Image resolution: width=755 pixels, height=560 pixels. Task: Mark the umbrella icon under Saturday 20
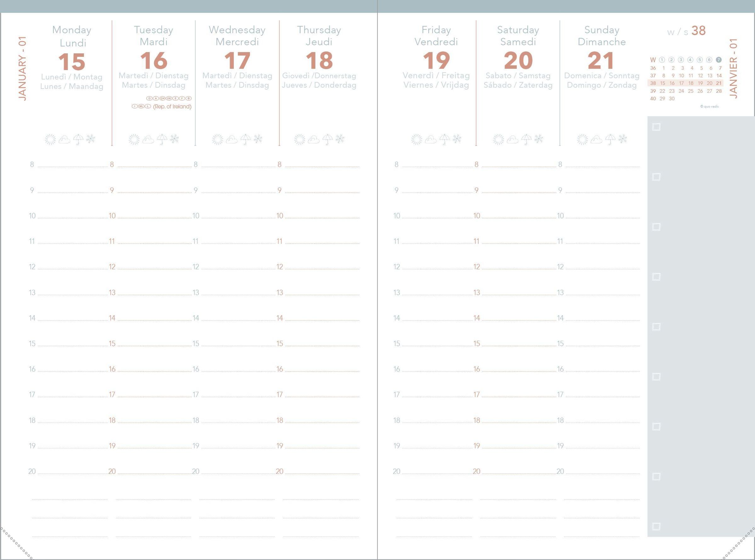[x=526, y=139]
